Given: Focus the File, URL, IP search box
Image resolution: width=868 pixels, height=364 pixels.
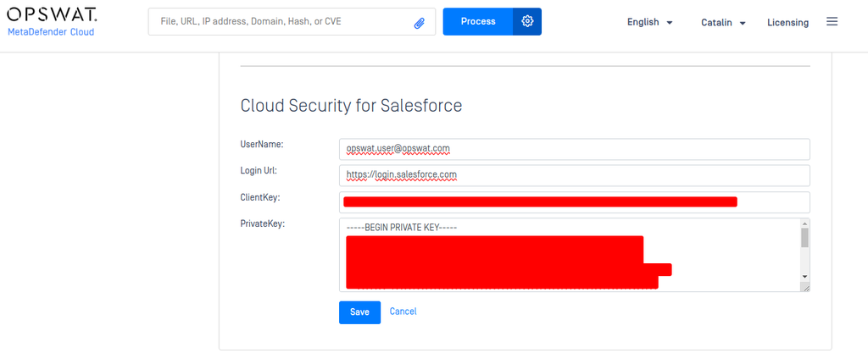Looking at the screenshot, I should click(284, 22).
